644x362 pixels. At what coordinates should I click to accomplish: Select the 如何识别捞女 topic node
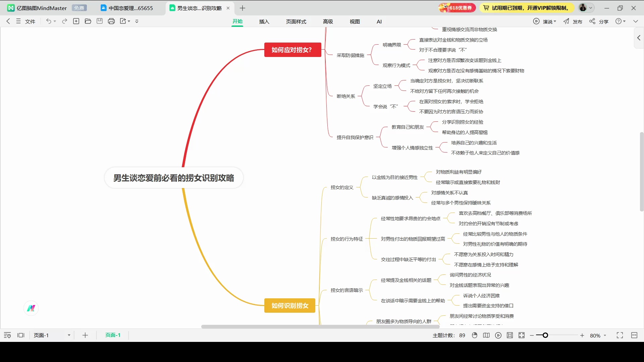tap(290, 305)
